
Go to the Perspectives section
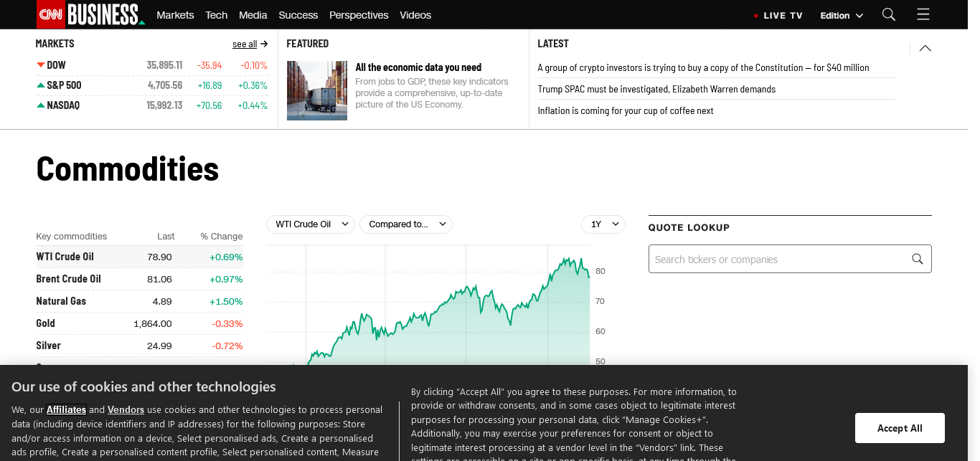359,15
